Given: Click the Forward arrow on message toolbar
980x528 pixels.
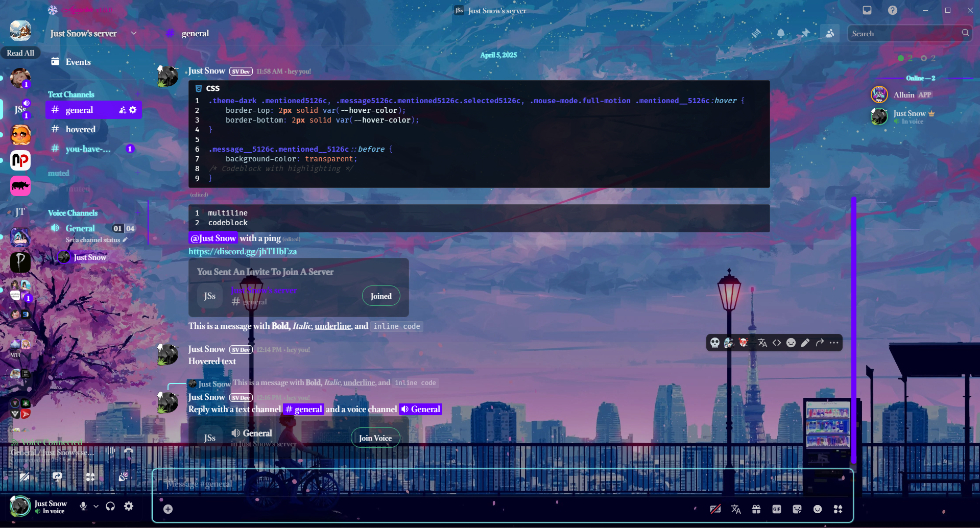Looking at the screenshot, I should click(820, 343).
